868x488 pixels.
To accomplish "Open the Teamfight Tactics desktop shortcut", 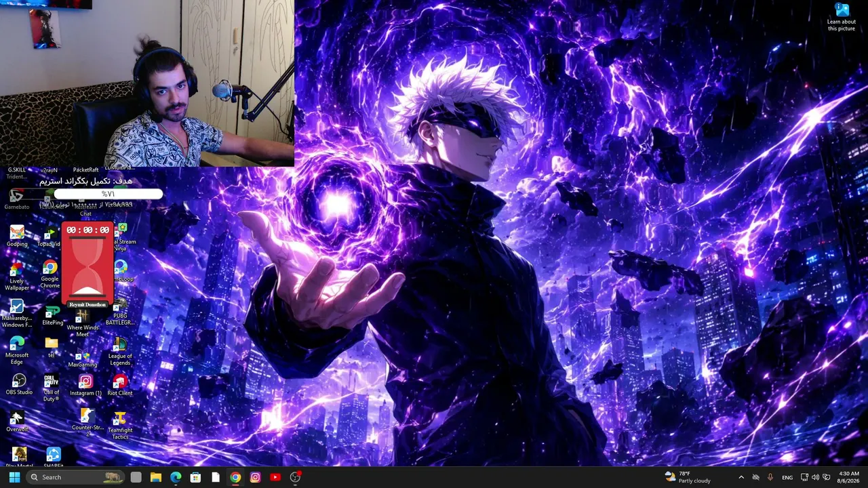I will coord(120,425).
